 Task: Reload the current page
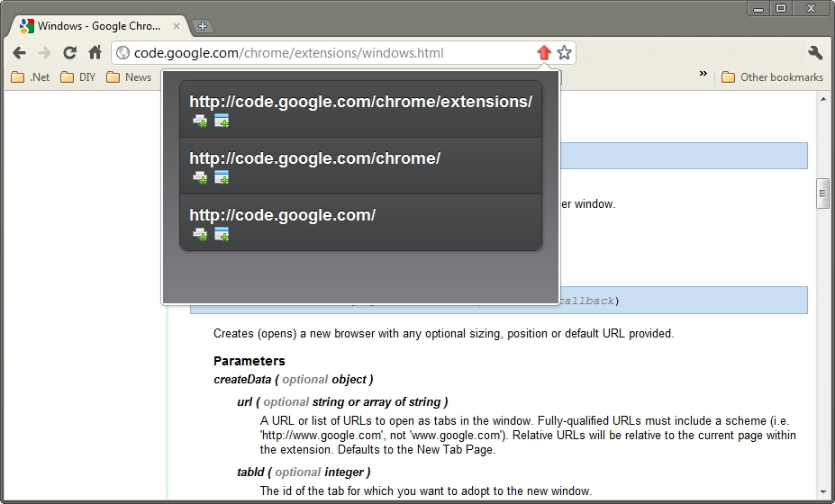tap(69, 53)
